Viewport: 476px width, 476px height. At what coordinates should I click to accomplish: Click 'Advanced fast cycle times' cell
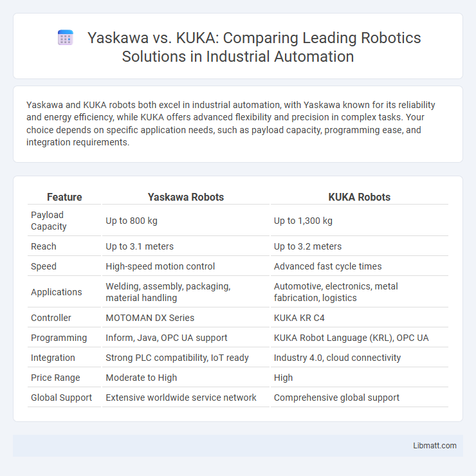(x=360, y=266)
